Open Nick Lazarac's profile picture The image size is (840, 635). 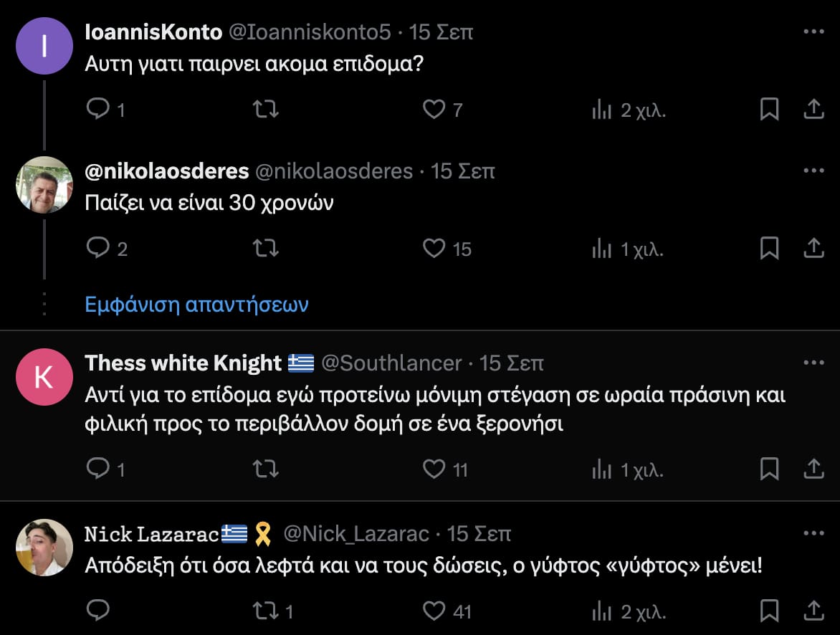(44, 548)
